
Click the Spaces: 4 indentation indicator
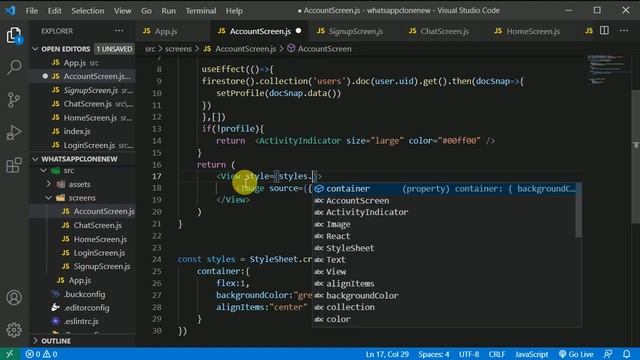tap(433, 354)
